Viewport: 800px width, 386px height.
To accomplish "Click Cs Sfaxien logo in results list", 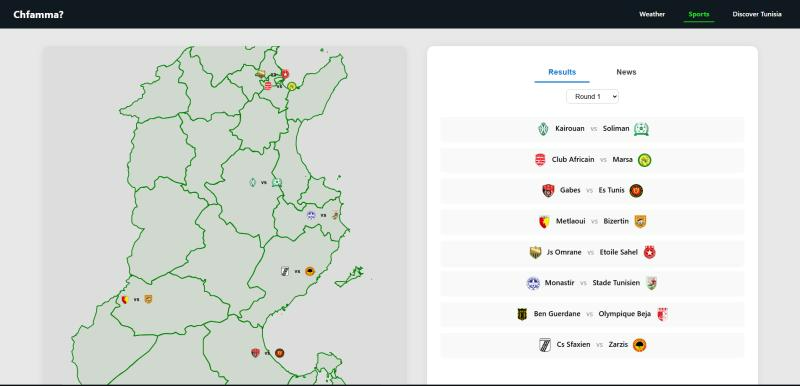I will (x=544, y=345).
